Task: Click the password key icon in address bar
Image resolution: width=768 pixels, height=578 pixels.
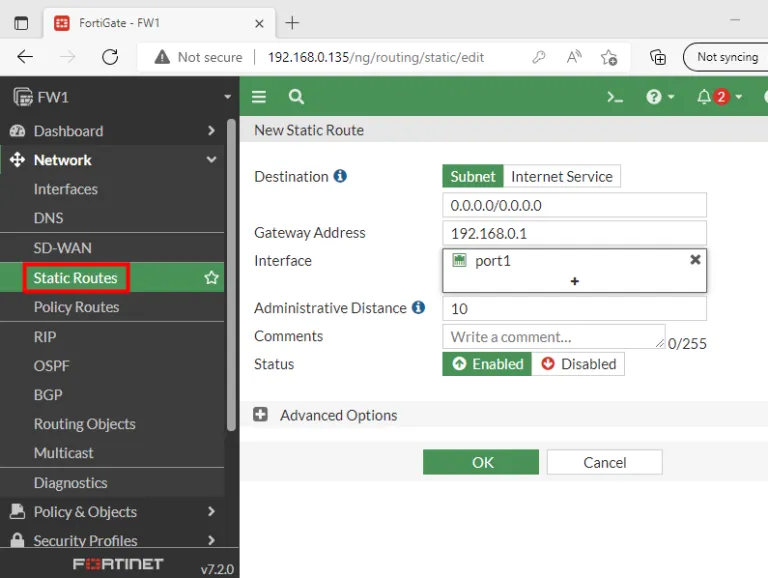Action: pos(538,57)
